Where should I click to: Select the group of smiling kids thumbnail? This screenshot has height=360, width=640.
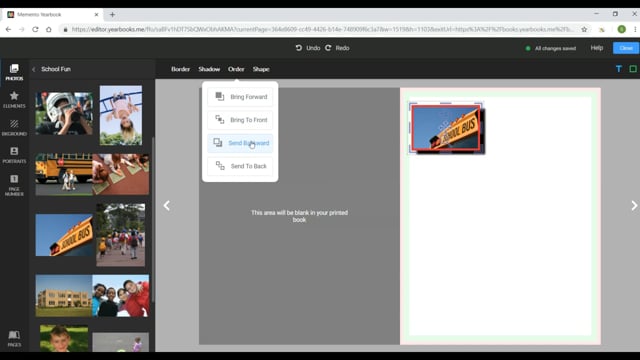click(x=121, y=296)
